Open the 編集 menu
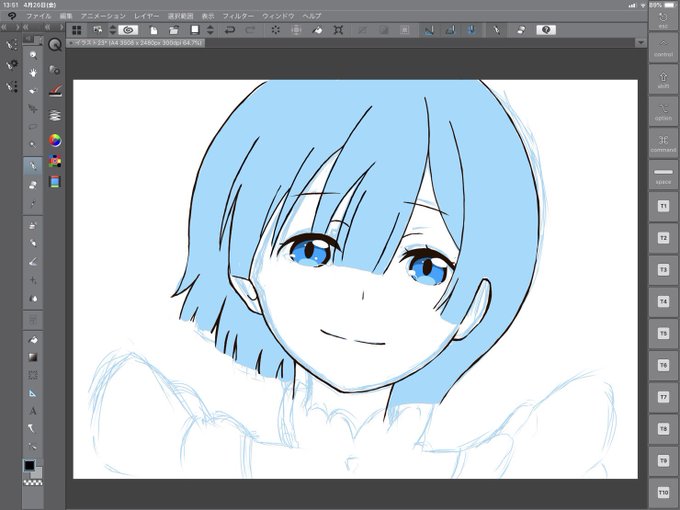The width and height of the screenshot is (680, 510). 66,16
